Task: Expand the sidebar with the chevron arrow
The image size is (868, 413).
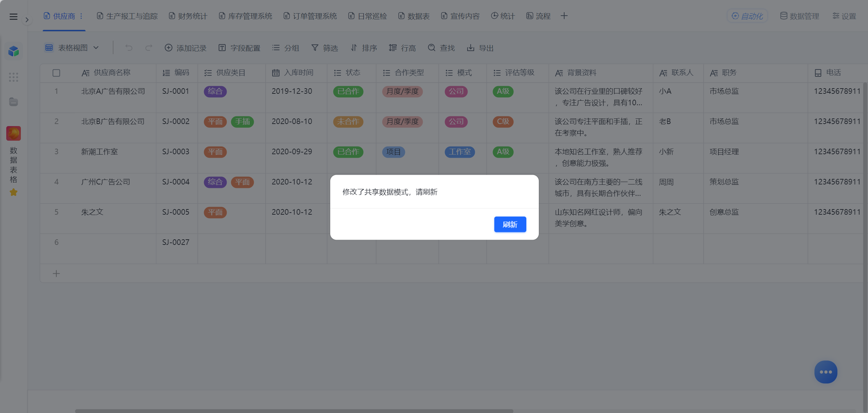Action: pyautogui.click(x=27, y=20)
